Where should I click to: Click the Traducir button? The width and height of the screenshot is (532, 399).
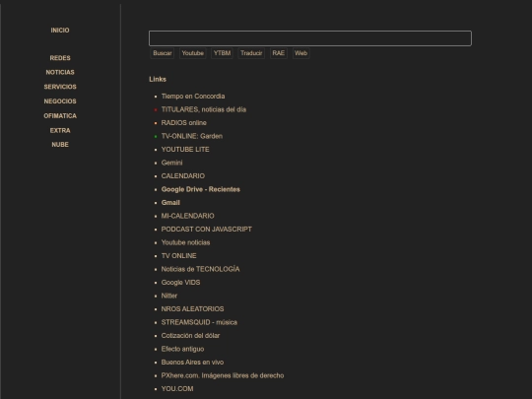pyautogui.click(x=251, y=53)
